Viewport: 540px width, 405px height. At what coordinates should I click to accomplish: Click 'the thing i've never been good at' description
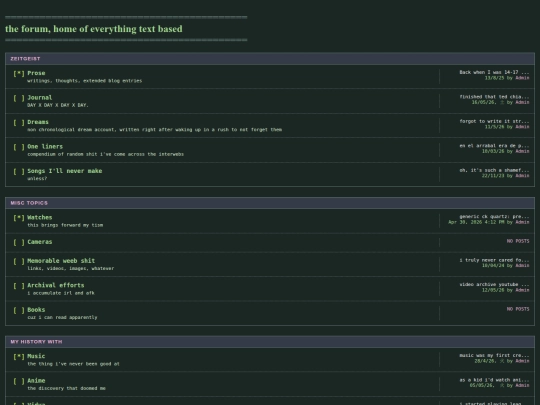[x=73, y=364]
